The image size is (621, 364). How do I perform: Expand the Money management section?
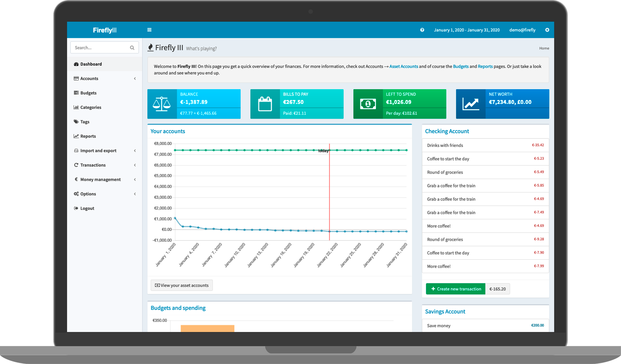[x=103, y=179]
